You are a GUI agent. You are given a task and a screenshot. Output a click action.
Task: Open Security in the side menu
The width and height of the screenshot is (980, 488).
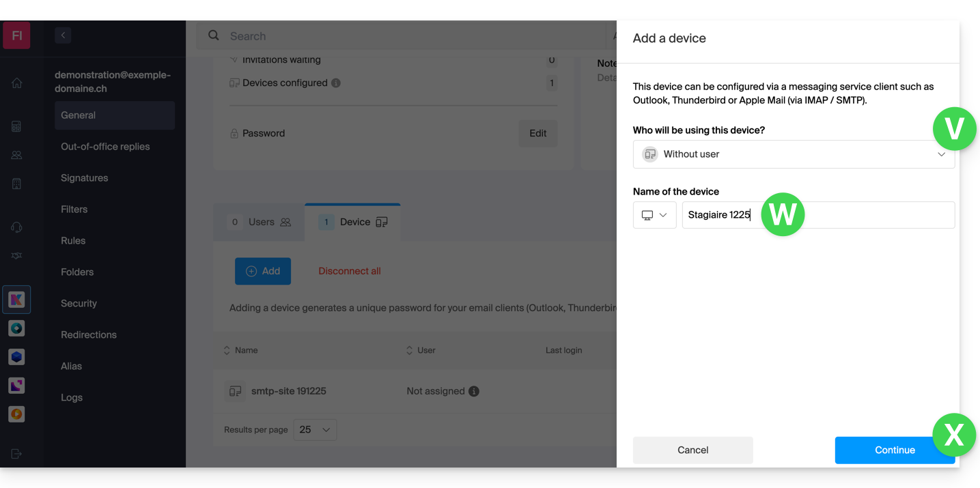(x=79, y=304)
